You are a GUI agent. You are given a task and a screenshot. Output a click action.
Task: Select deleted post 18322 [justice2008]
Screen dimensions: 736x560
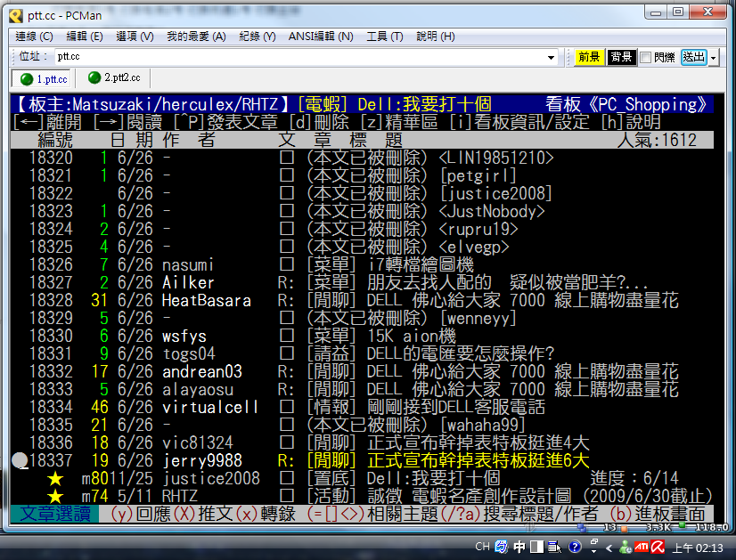click(x=362, y=193)
